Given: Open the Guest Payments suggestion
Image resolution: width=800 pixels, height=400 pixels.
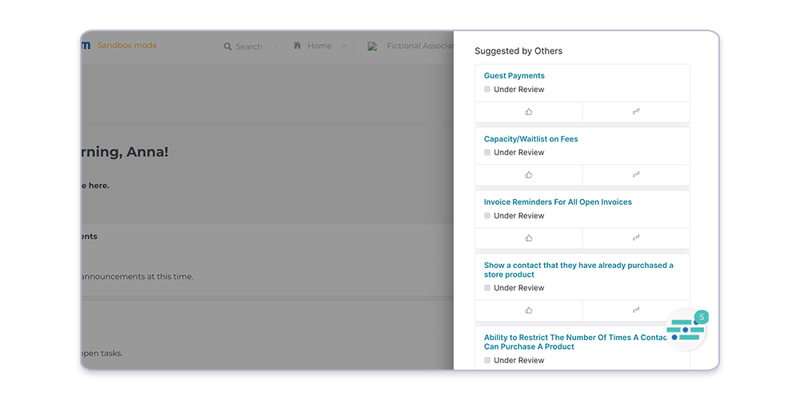Looking at the screenshot, I should coord(514,76).
